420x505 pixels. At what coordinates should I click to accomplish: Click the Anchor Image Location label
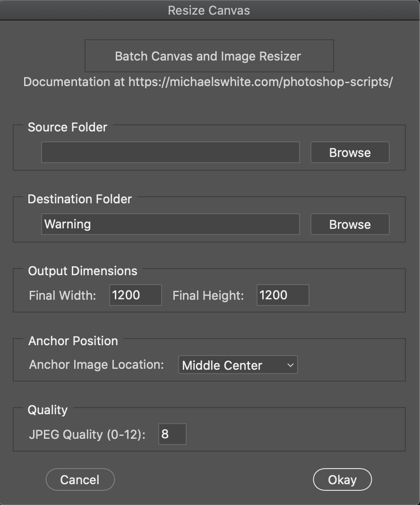(96, 365)
